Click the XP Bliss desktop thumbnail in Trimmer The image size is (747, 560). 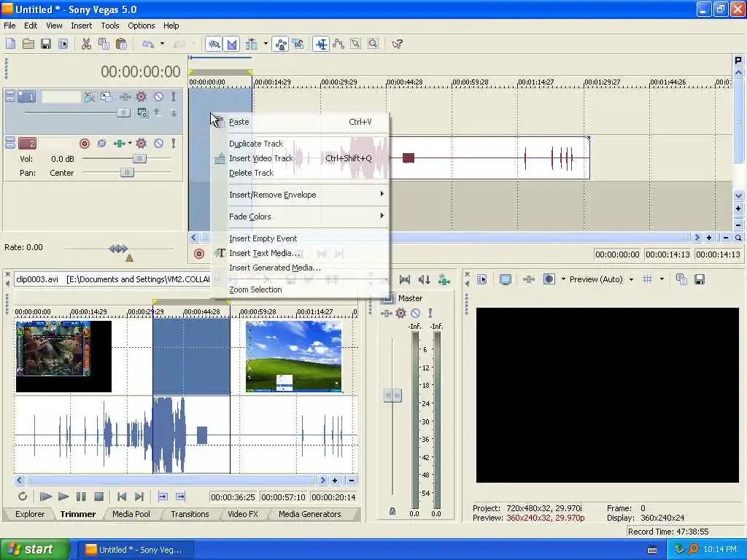pos(293,356)
